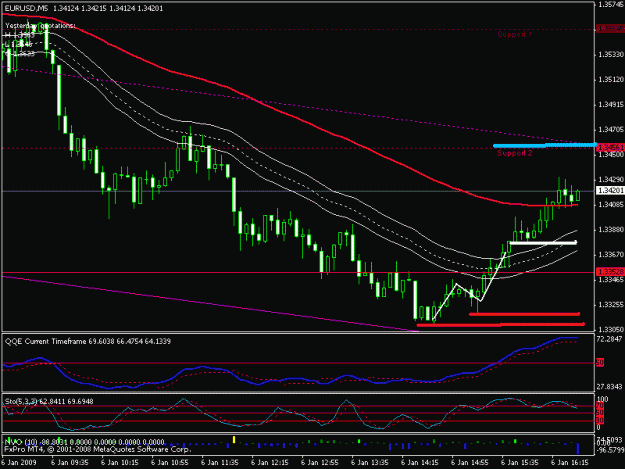This screenshot has width=625, height=469.
Task: Click time axis label 6 Jan 13:35
Action: 369,463
